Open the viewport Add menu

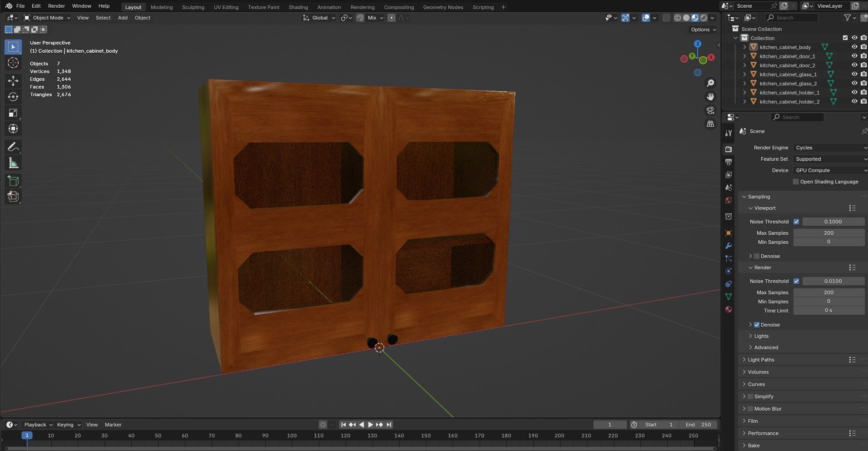click(x=123, y=18)
